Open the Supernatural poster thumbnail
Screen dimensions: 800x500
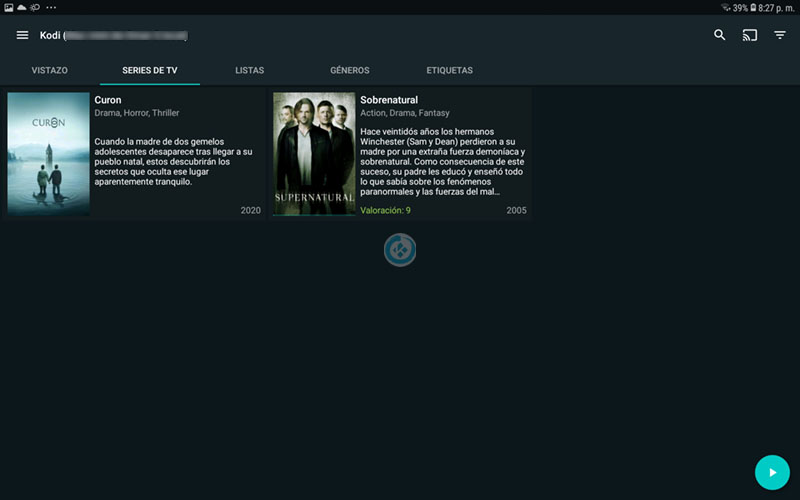[314, 154]
